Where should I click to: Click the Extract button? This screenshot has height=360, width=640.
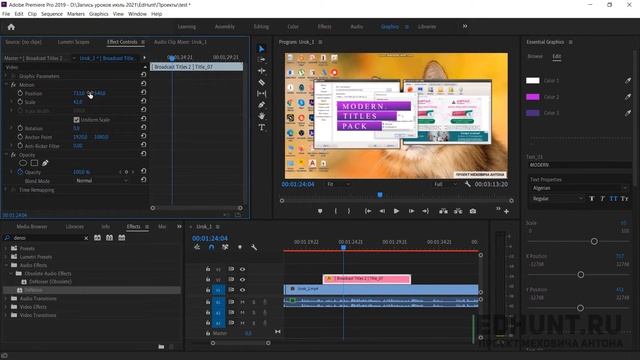[x=458, y=211]
